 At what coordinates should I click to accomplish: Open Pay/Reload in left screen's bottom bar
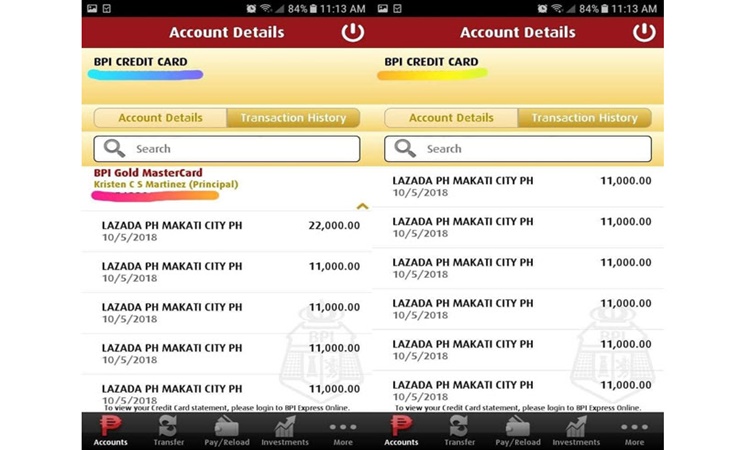point(226,430)
